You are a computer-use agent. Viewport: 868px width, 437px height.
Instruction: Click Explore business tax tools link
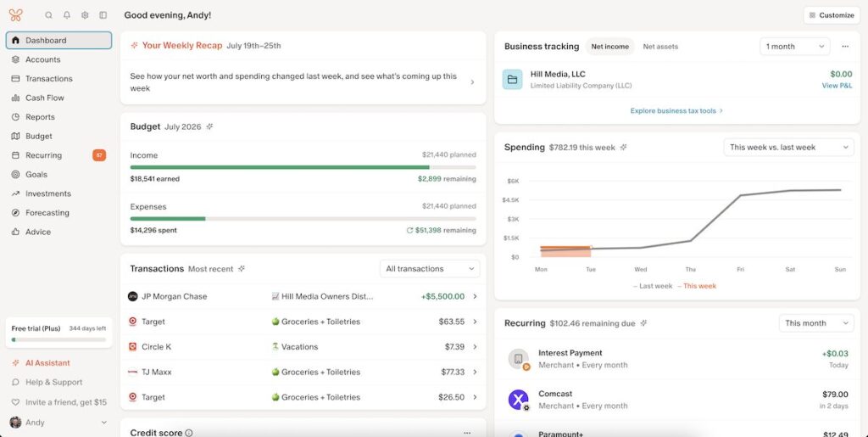(x=676, y=111)
